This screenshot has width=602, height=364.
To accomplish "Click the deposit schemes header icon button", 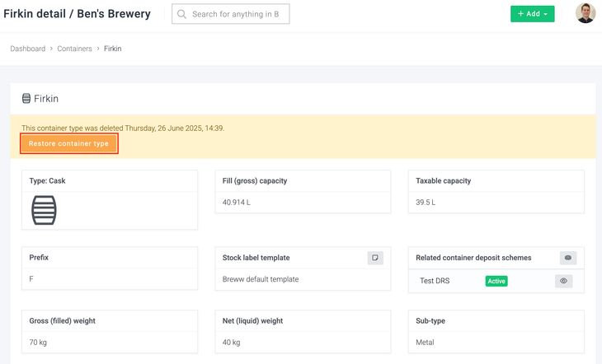I will coord(567,258).
